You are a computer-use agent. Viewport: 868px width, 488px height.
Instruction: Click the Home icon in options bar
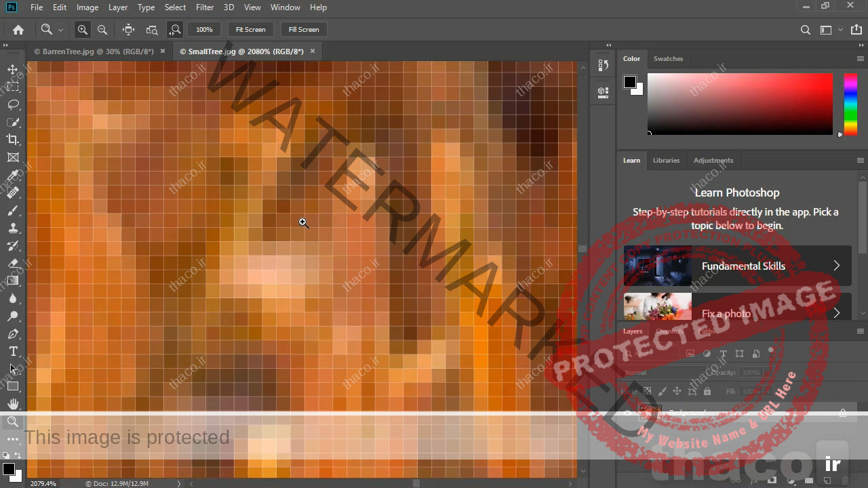(x=18, y=29)
